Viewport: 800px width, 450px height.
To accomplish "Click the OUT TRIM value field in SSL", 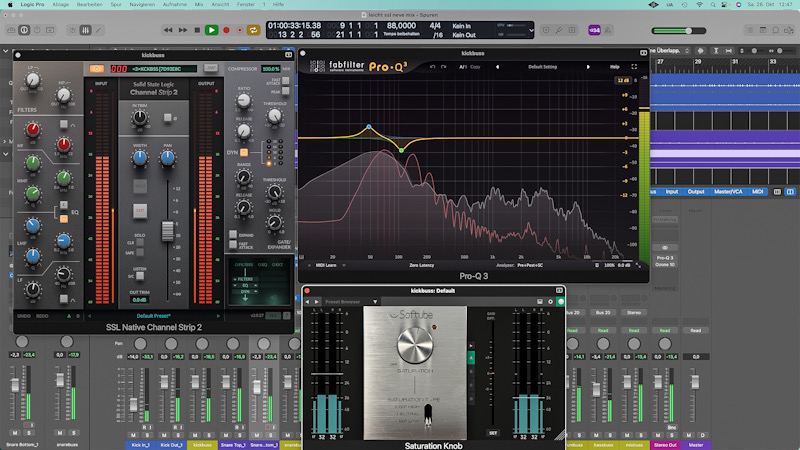I will click(140, 299).
